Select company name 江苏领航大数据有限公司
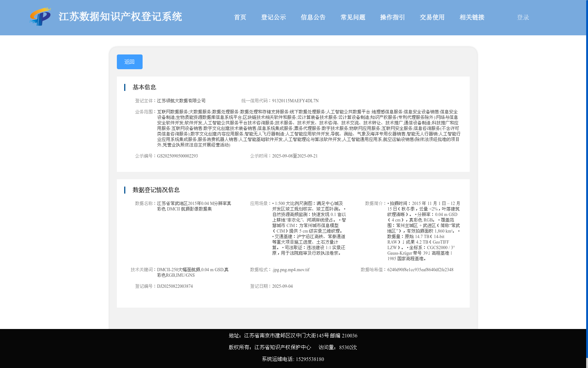The height and width of the screenshot is (368, 588). tap(181, 101)
